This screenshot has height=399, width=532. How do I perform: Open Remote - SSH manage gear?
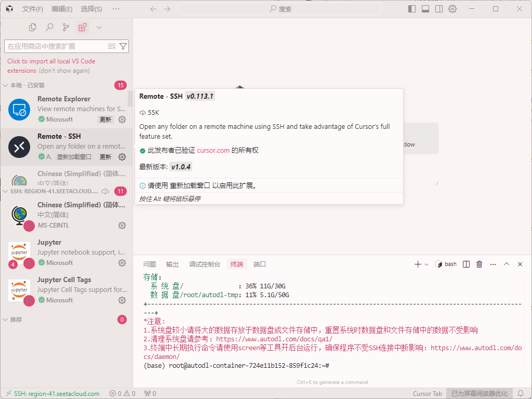pyautogui.click(x=122, y=157)
